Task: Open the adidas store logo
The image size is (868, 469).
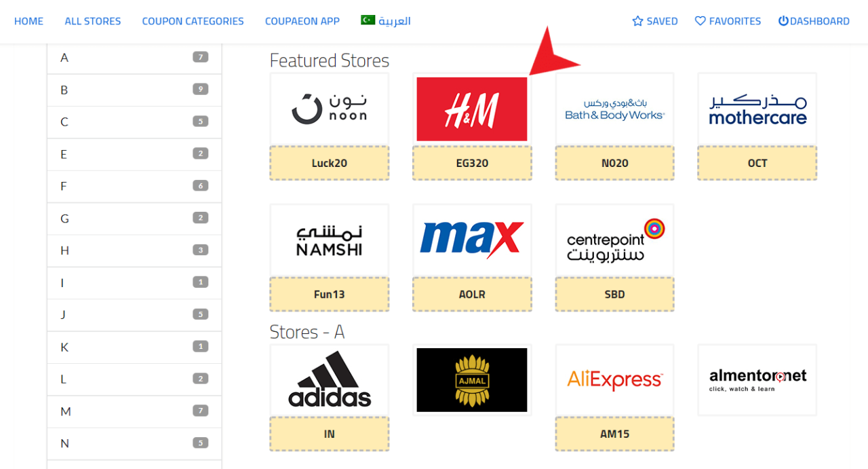Action: coord(330,380)
